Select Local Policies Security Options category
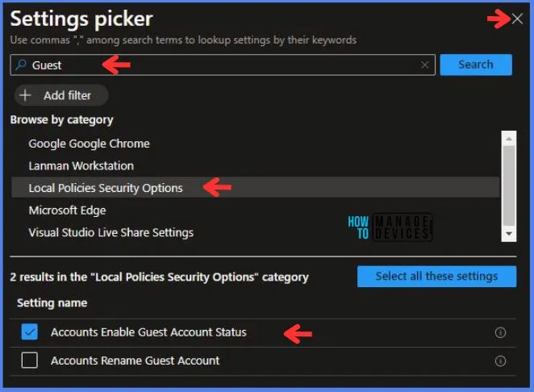Image resolution: width=534 pixels, height=392 pixels. point(106,188)
